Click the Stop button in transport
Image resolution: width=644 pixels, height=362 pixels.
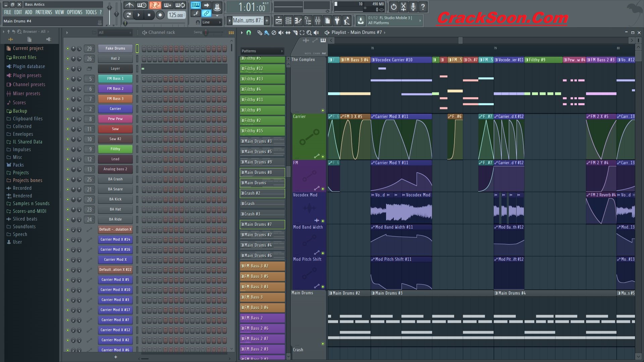point(149,15)
